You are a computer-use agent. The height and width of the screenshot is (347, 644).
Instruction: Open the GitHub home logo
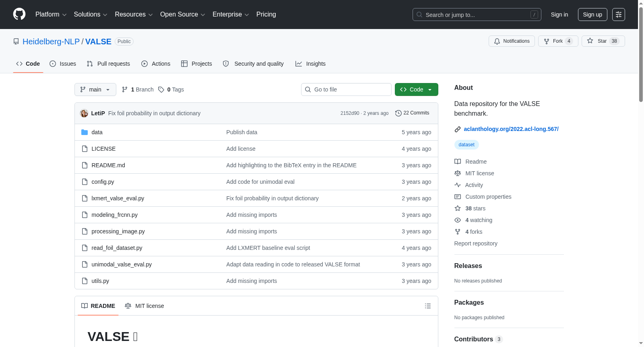pos(19,14)
